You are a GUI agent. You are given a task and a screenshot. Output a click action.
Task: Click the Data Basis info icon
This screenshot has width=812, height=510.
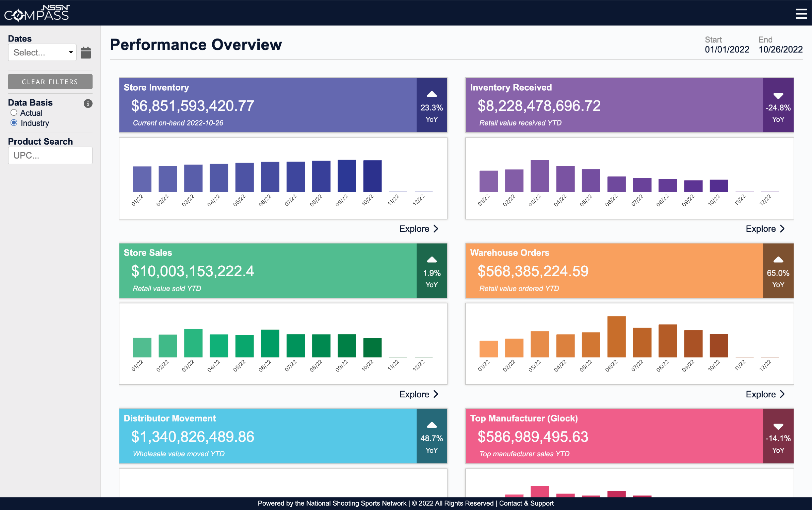click(88, 103)
